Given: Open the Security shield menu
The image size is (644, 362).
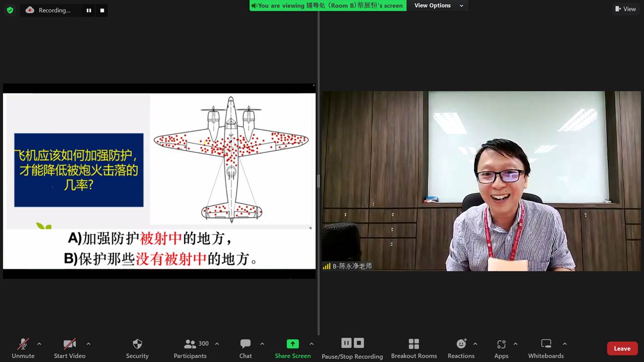Looking at the screenshot, I should (x=137, y=348).
